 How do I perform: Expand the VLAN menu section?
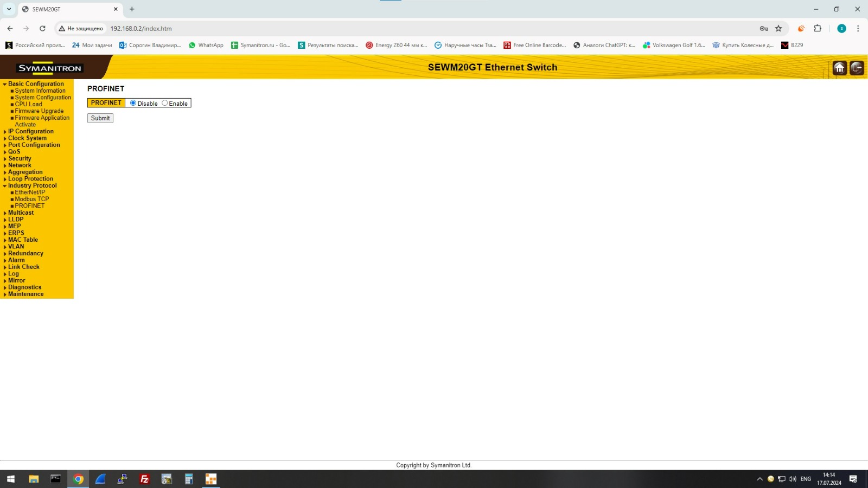click(16, 247)
